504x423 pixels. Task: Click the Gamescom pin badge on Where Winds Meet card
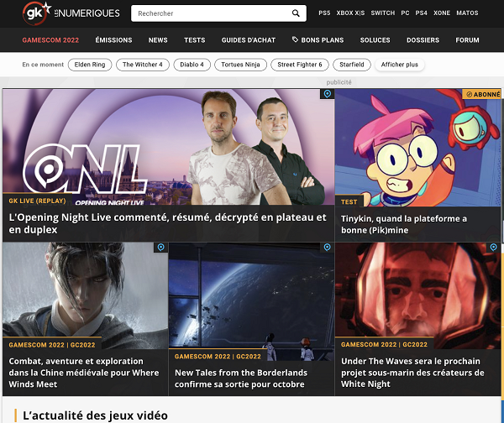tap(160, 247)
